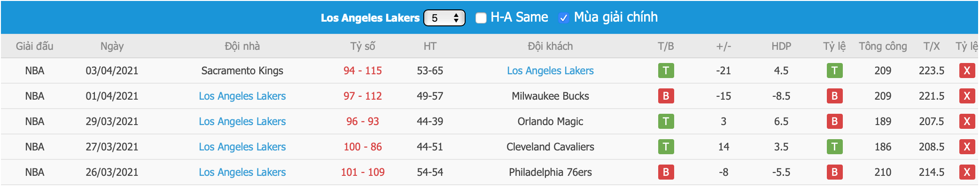Click the red X icon in 03/04/2021 row

[x=966, y=71]
